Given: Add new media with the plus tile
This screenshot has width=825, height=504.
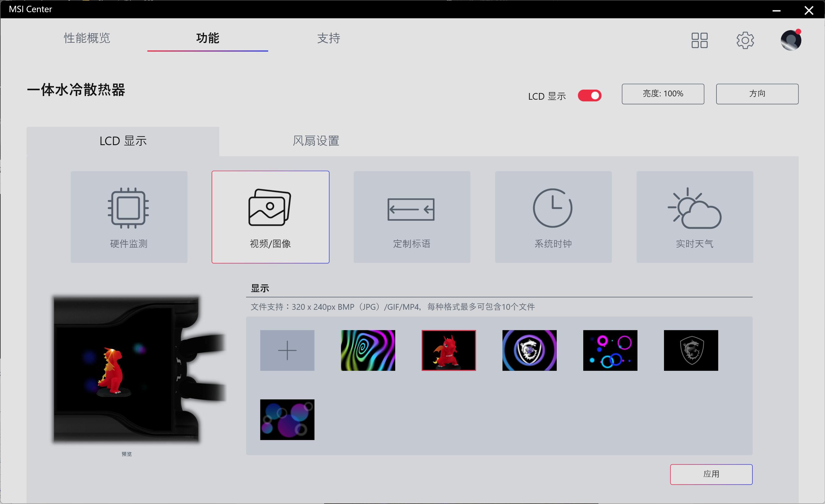Looking at the screenshot, I should click(x=287, y=350).
